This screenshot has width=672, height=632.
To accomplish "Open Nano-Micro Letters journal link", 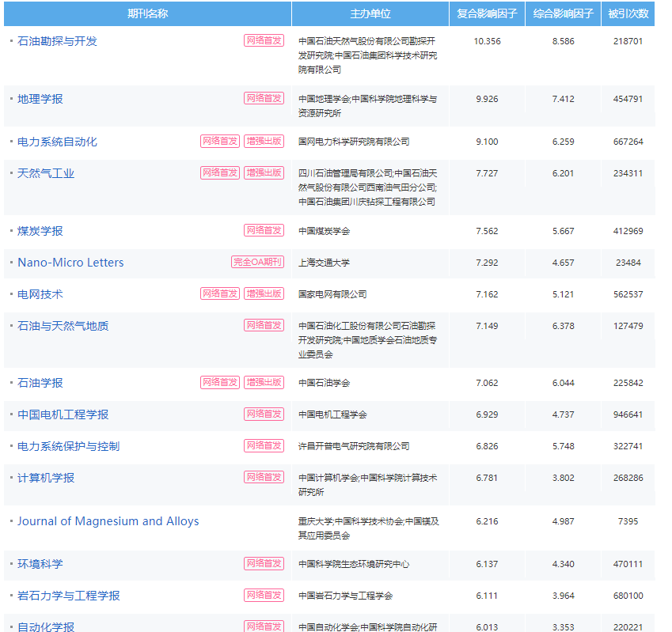I will pyautogui.click(x=70, y=263).
